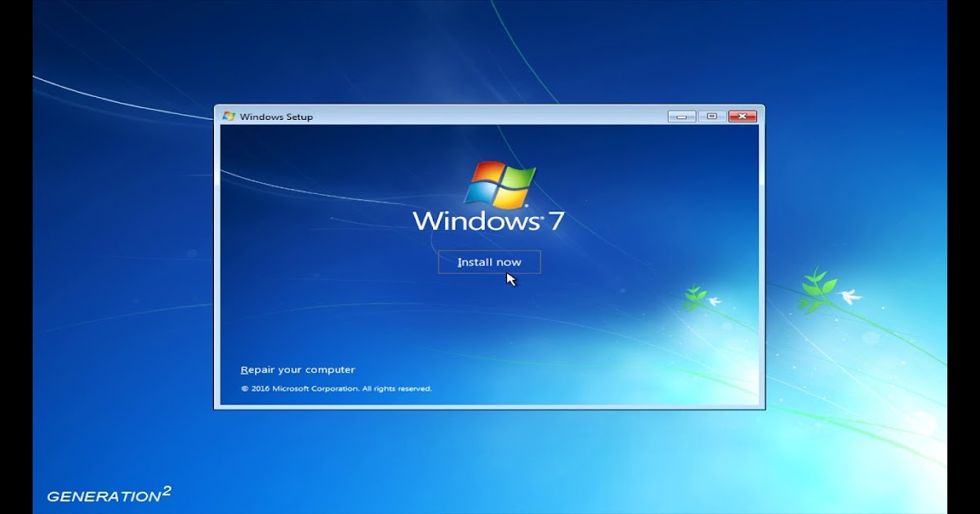Click the Install now button
The width and height of the screenshot is (980, 514).
point(489,262)
